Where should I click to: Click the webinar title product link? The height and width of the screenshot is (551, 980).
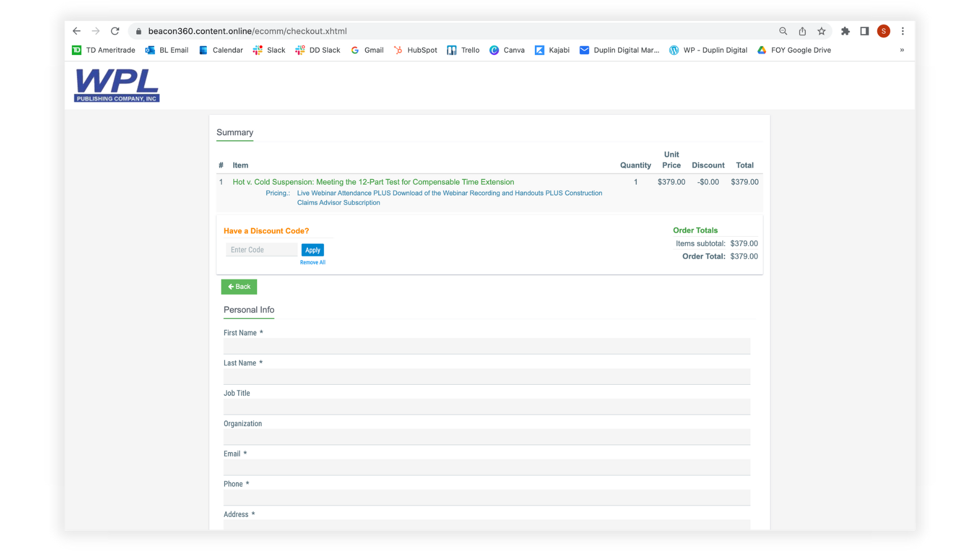coord(373,182)
